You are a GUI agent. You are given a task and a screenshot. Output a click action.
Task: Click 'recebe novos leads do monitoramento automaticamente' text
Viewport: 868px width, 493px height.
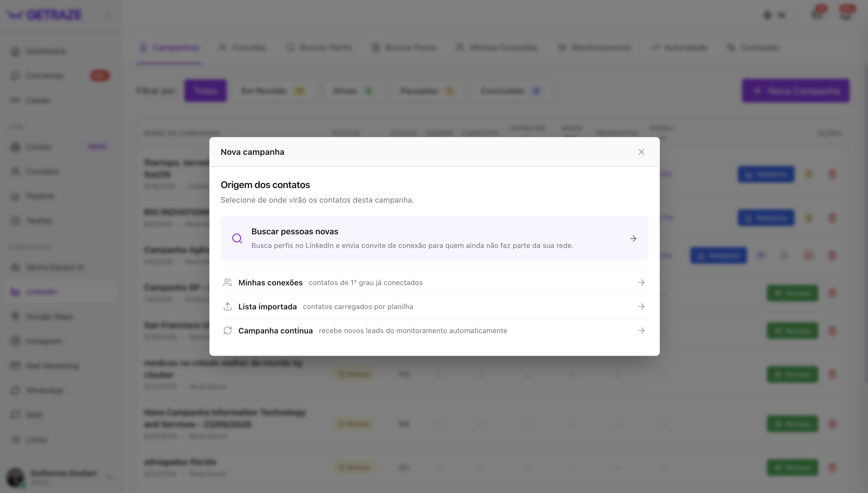(413, 330)
